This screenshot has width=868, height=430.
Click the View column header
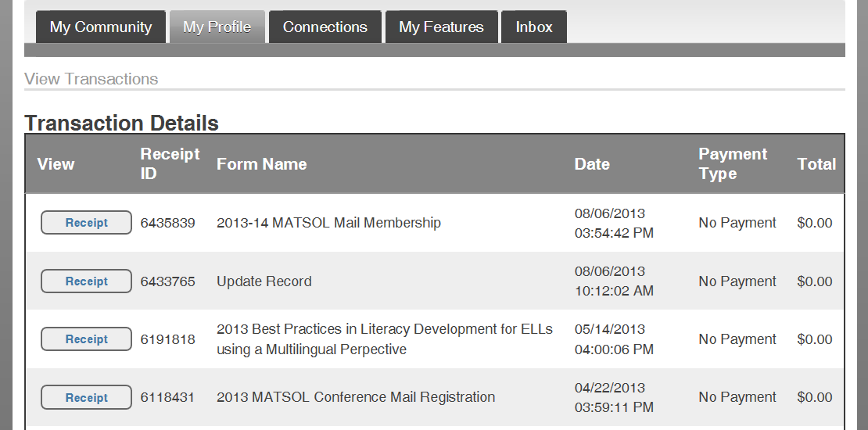[x=56, y=164]
